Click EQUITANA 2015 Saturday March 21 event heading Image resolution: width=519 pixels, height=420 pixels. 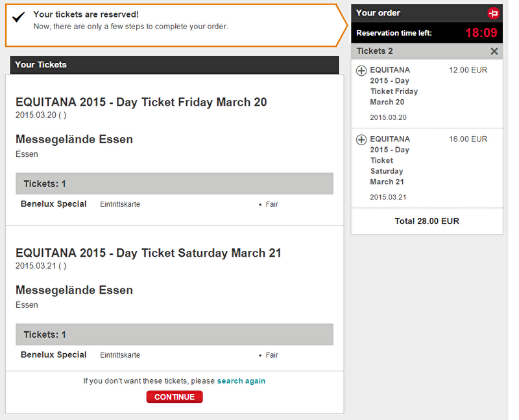(x=149, y=253)
